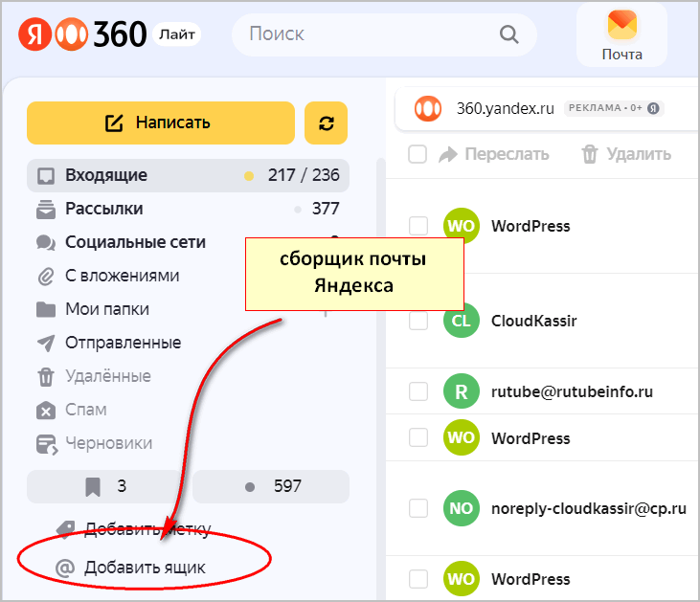Tick checkbox for rutube@rutubeinfo.ru message
This screenshot has height=602, width=700.
click(x=418, y=391)
